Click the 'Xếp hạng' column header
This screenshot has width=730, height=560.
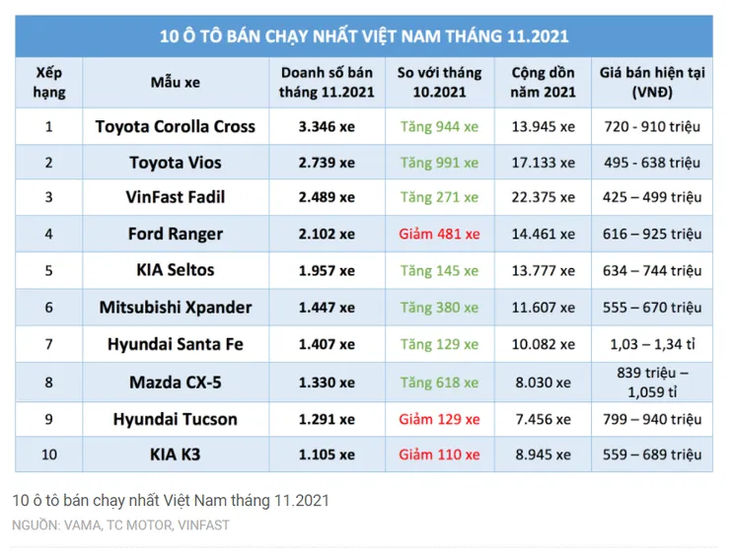tap(49, 83)
